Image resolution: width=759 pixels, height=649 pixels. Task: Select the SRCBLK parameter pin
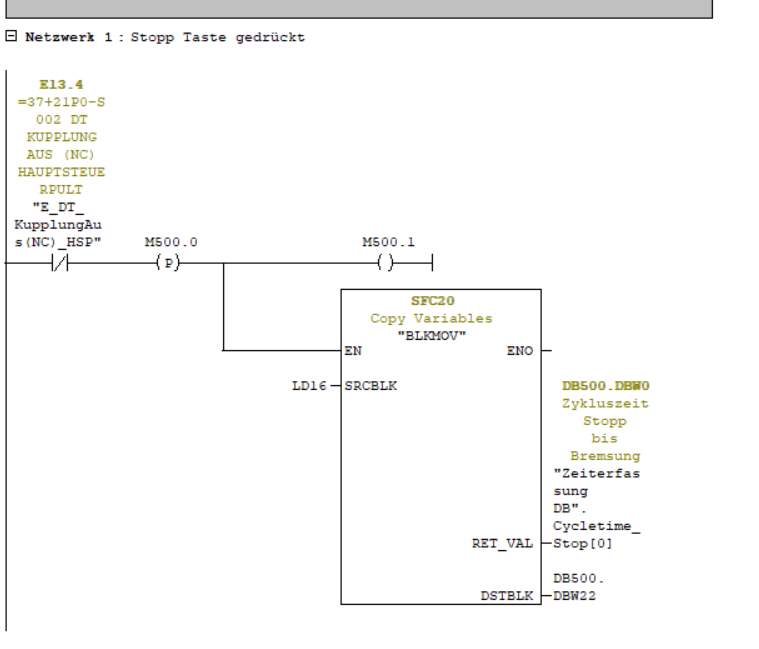(x=371, y=385)
